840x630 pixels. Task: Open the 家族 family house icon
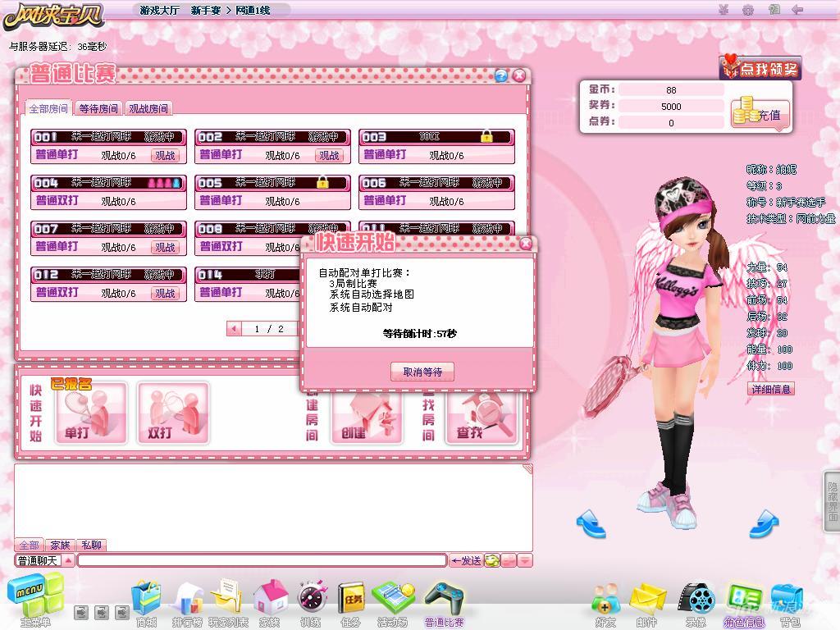270,597
